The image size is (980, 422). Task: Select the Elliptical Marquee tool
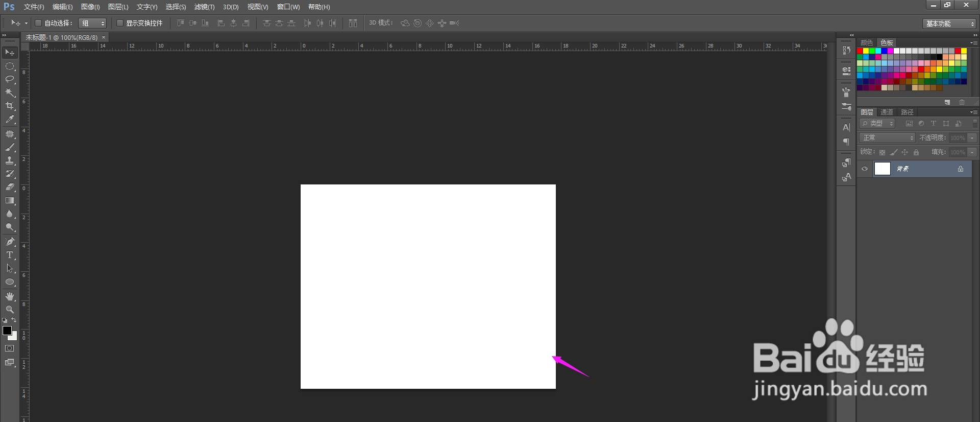[x=10, y=66]
